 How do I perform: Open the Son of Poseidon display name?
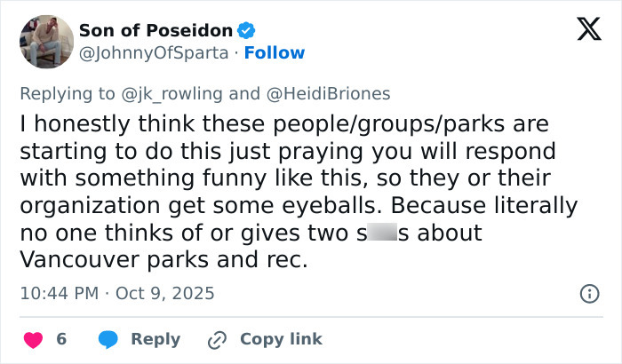[155, 31]
